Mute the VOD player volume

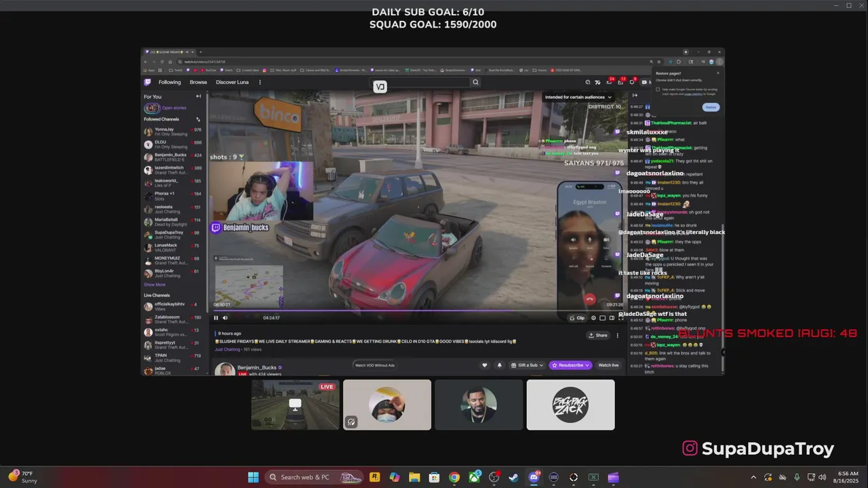point(225,318)
